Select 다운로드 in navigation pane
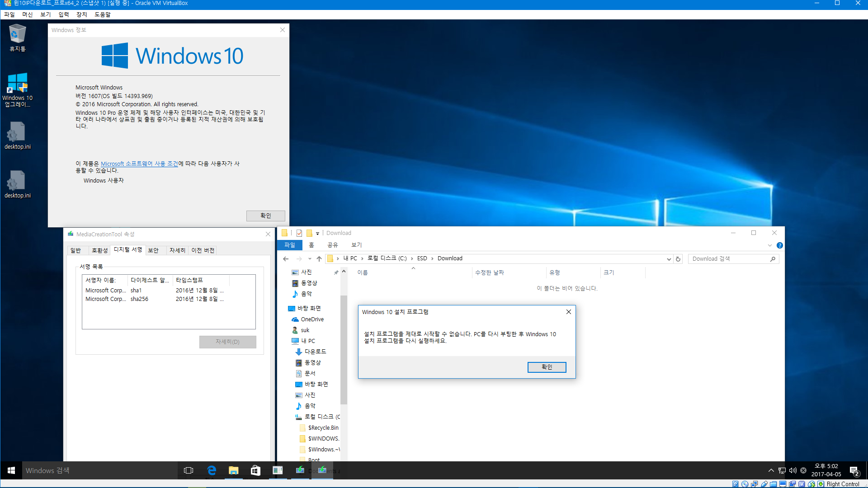 (x=311, y=352)
